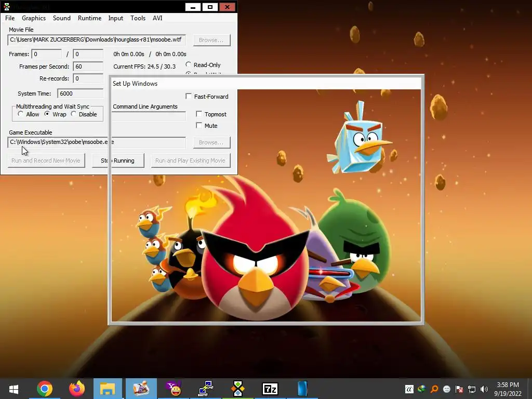Click Run and Play Existing Movie
The width and height of the screenshot is (532, 399).
[190, 161]
